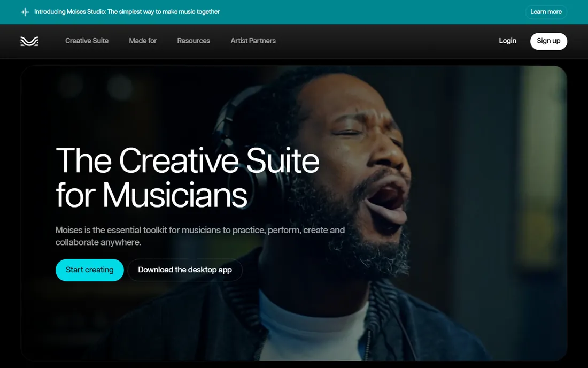The image size is (588, 368).
Task: Go to Artist Partners page
Action: (x=253, y=41)
